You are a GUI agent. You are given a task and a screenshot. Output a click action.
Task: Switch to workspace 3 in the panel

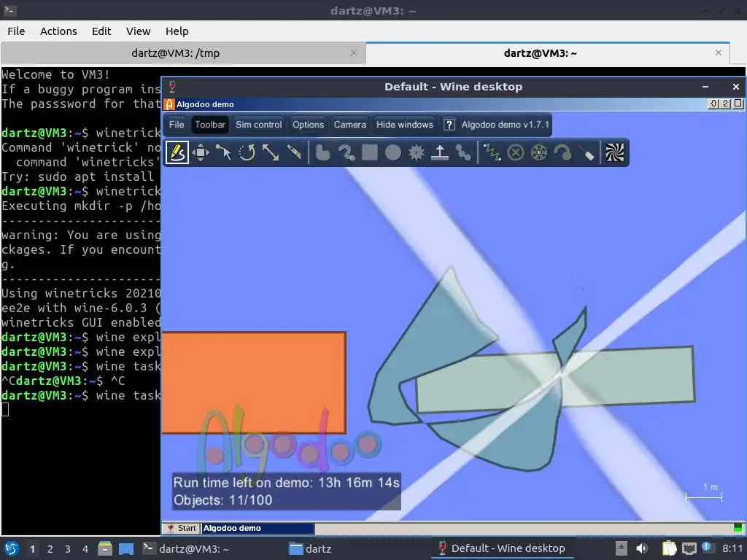point(68,549)
